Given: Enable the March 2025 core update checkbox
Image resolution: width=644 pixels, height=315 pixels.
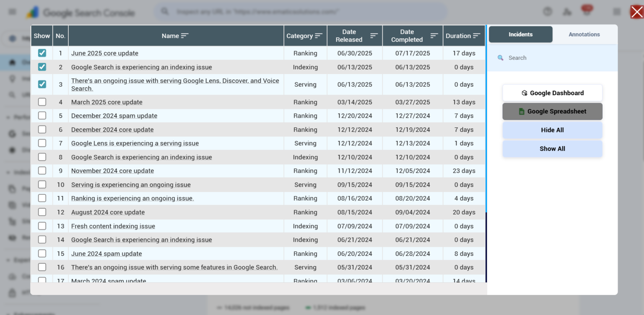Looking at the screenshot, I should pyautogui.click(x=42, y=102).
